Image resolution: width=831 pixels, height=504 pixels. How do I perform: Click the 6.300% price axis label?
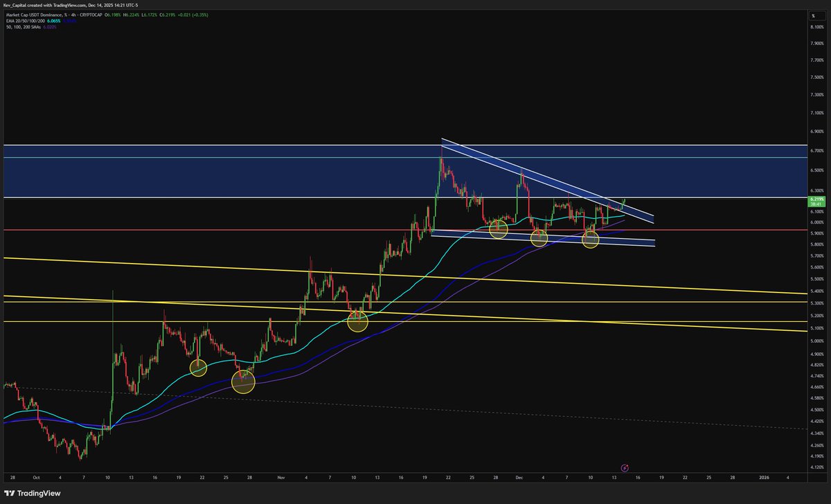coord(816,190)
